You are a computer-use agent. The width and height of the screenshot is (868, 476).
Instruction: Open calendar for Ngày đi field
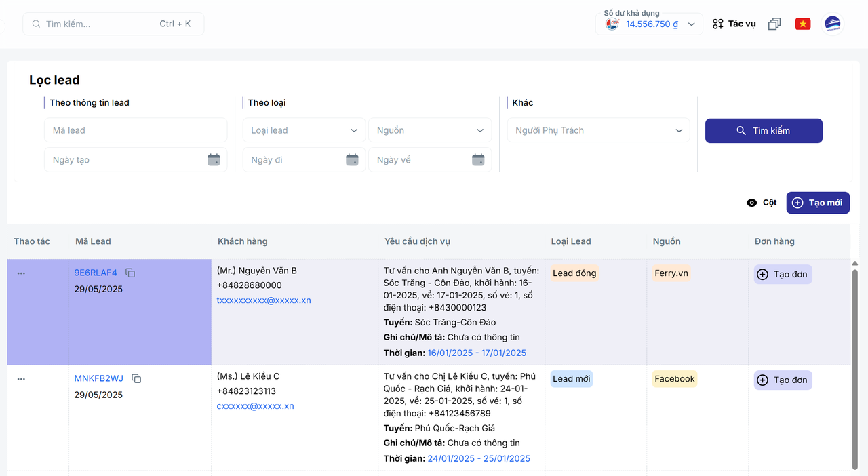pos(352,160)
